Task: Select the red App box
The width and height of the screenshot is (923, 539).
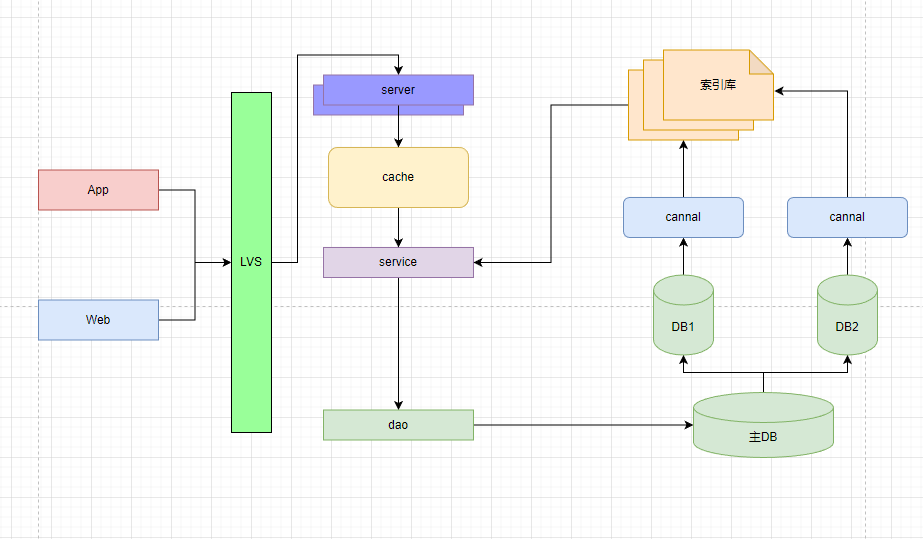Action: tap(98, 190)
